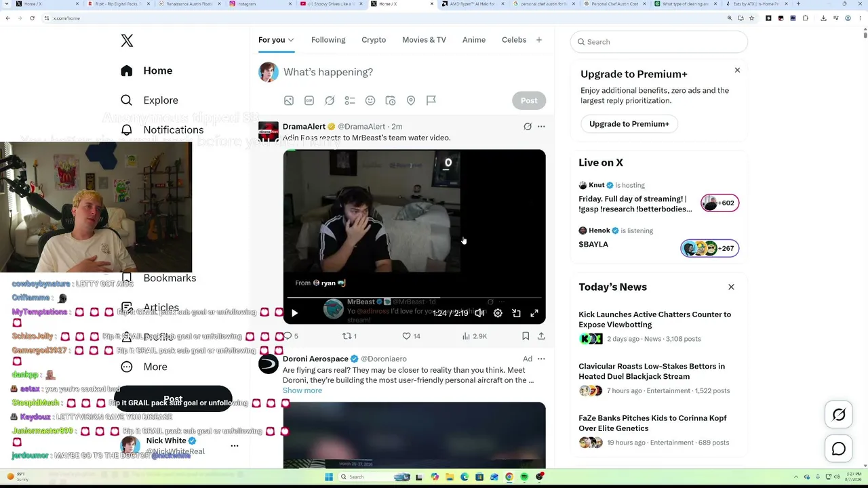Viewport: 868px width, 488px height.
Task: Open the emoji picker in composer
Action: click(x=370, y=100)
